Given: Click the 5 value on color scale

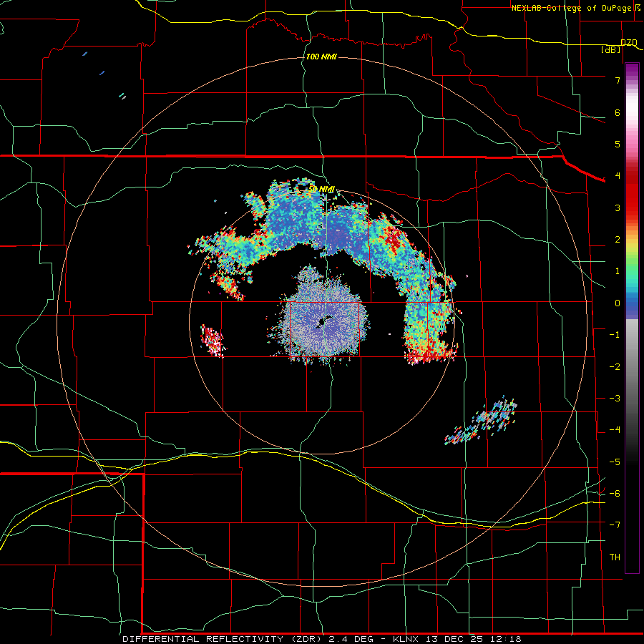Looking at the screenshot, I should (618, 144).
